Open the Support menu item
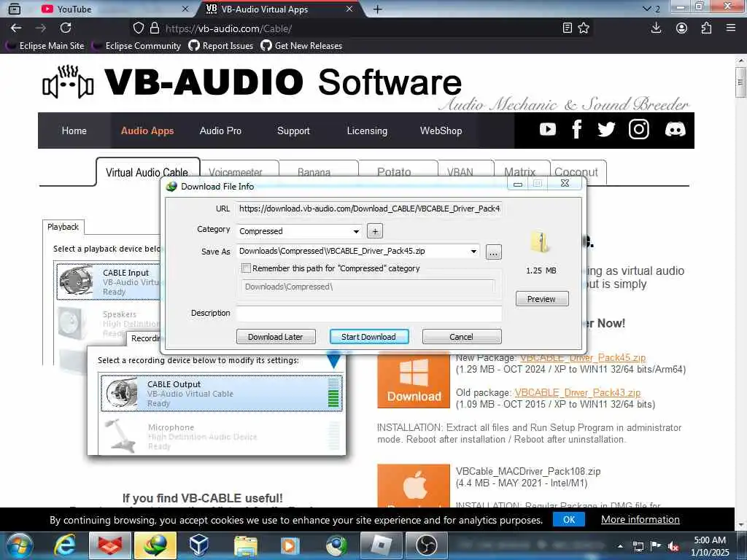Image resolution: width=747 pixels, height=560 pixels. [x=293, y=131]
